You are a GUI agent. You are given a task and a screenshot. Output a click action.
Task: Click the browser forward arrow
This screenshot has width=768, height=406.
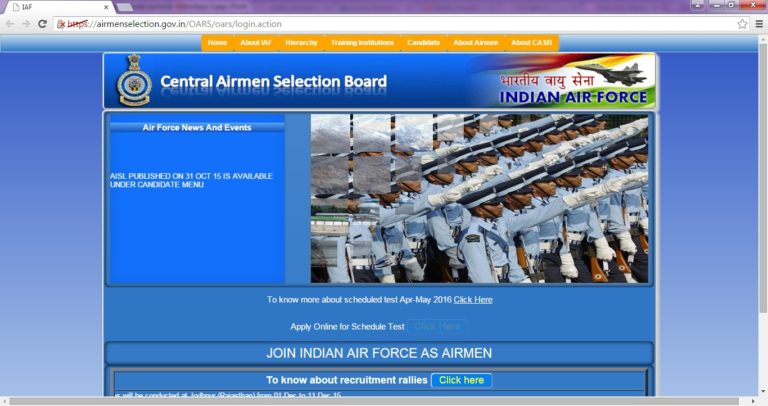pyautogui.click(x=26, y=24)
